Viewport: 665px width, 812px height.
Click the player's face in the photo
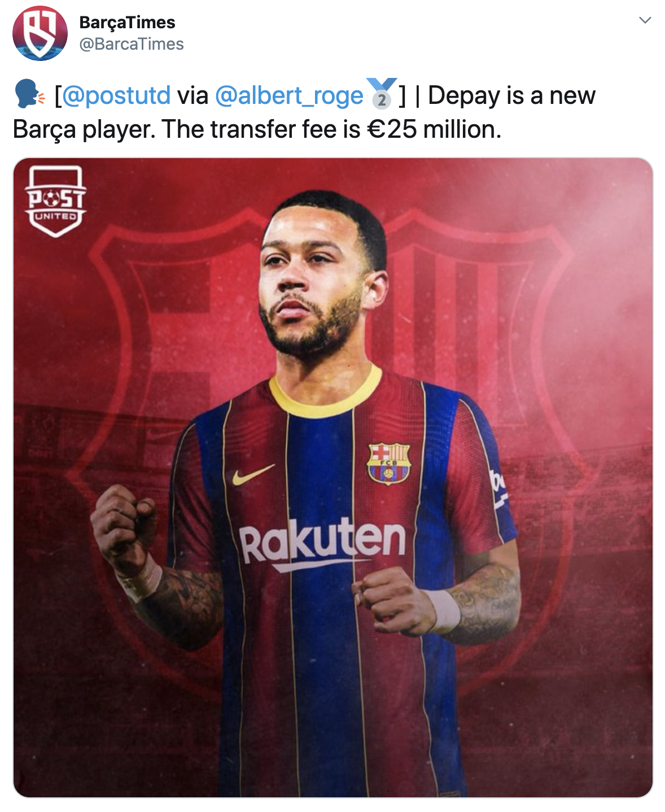tap(313, 282)
